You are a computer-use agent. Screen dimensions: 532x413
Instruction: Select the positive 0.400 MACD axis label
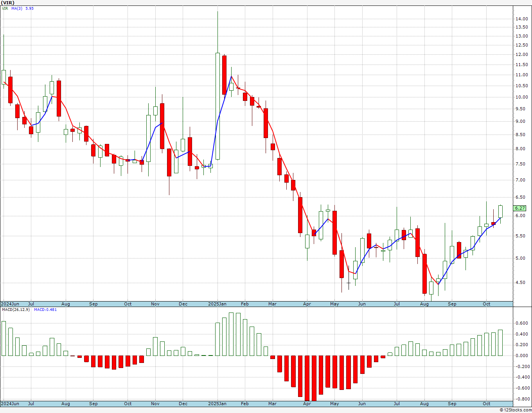pyautogui.click(x=521, y=334)
